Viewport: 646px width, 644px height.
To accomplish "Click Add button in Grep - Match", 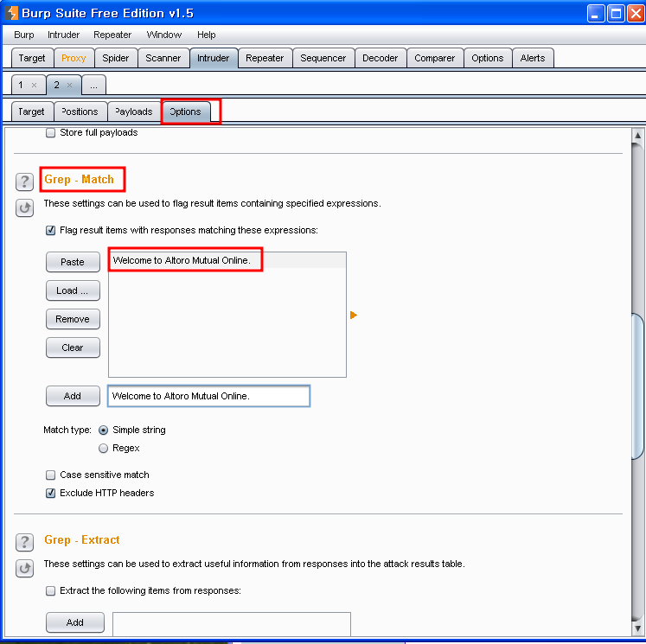I will click(x=73, y=396).
